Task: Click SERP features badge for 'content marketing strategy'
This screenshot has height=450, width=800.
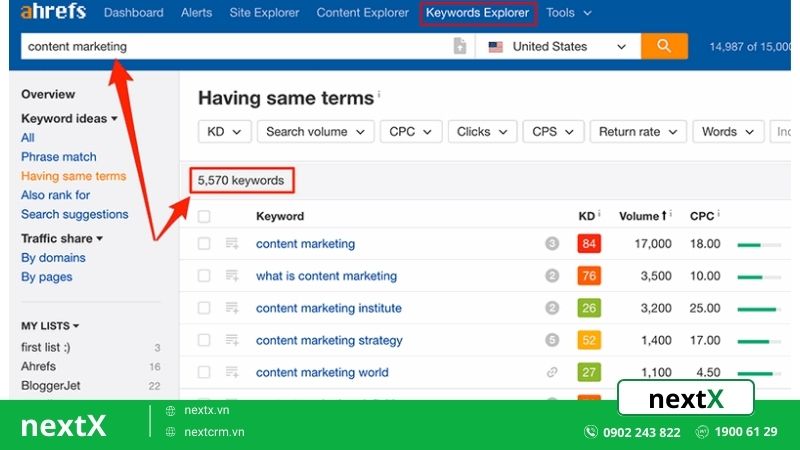Action: (x=552, y=340)
